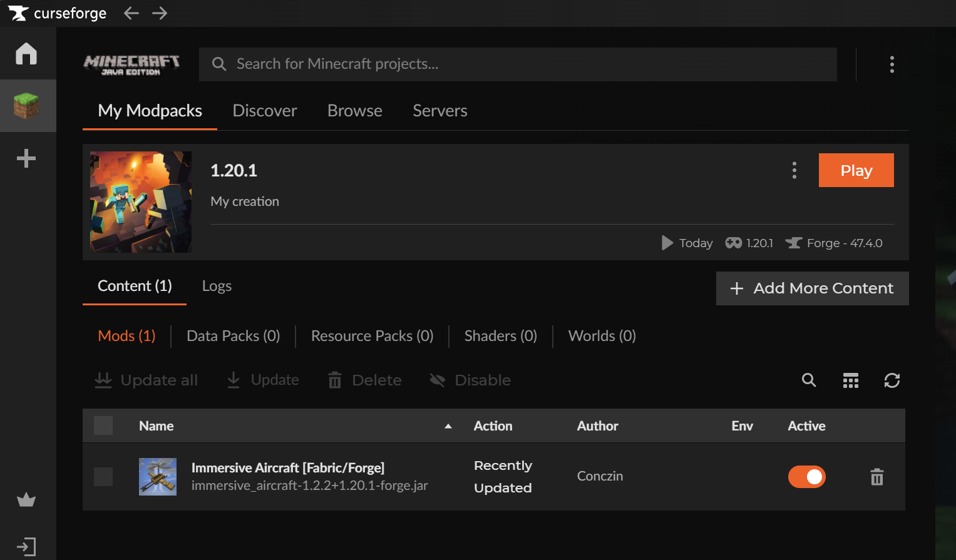Switch to My Modpacks tab
956x560 pixels.
(x=150, y=111)
